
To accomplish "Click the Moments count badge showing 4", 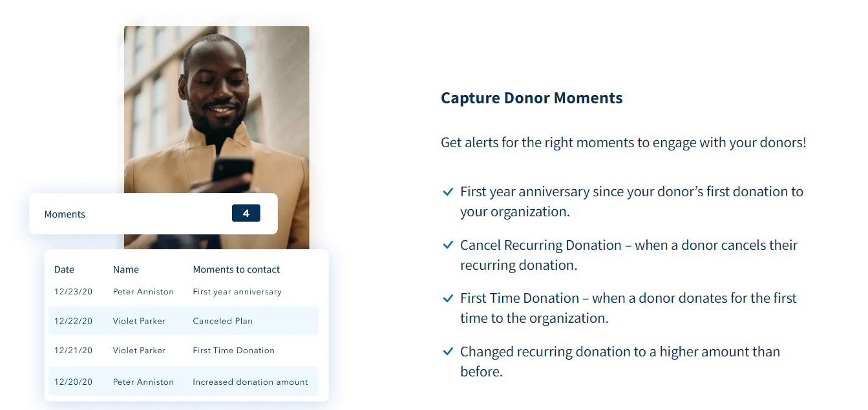I will click(x=246, y=213).
